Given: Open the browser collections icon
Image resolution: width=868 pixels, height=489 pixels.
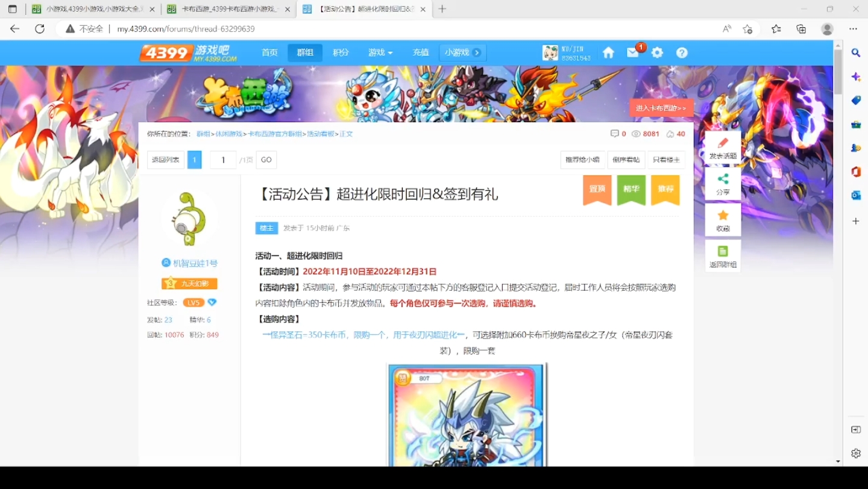Looking at the screenshot, I should pos(801,29).
